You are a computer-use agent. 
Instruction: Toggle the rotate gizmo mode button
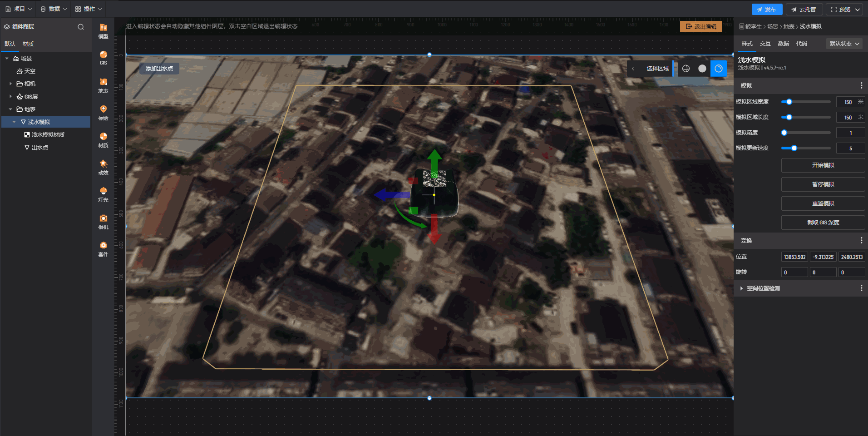coord(718,69)
